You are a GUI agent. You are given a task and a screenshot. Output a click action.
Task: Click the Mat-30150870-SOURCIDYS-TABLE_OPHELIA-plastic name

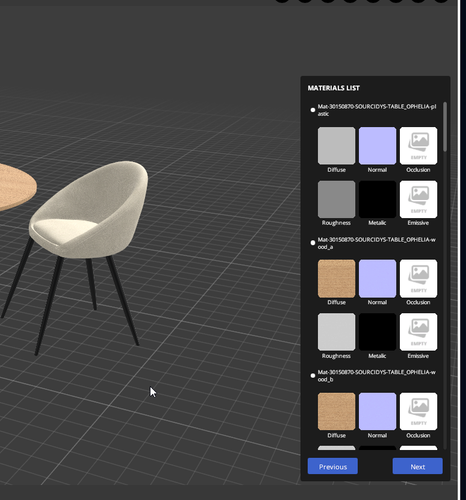[377, 110]
